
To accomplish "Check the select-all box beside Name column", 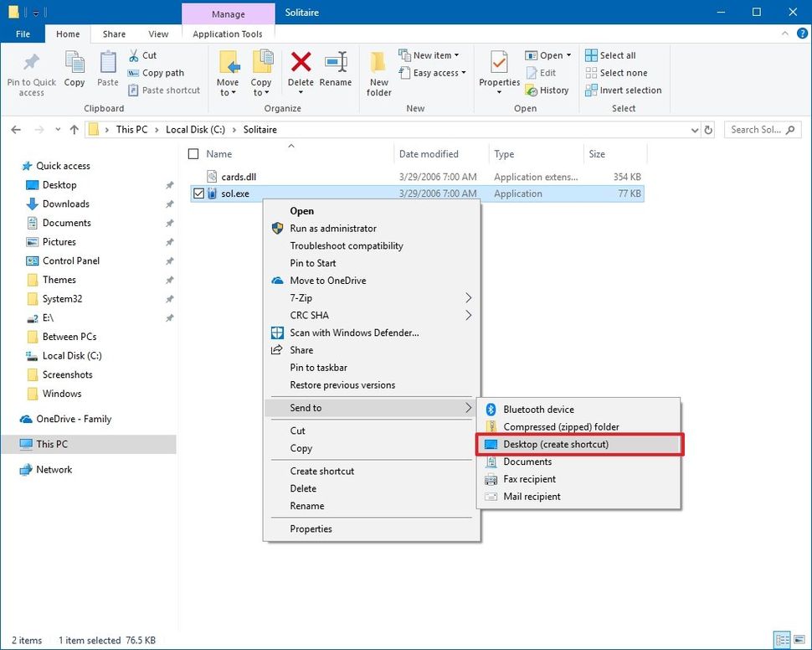I will [193, 153].
